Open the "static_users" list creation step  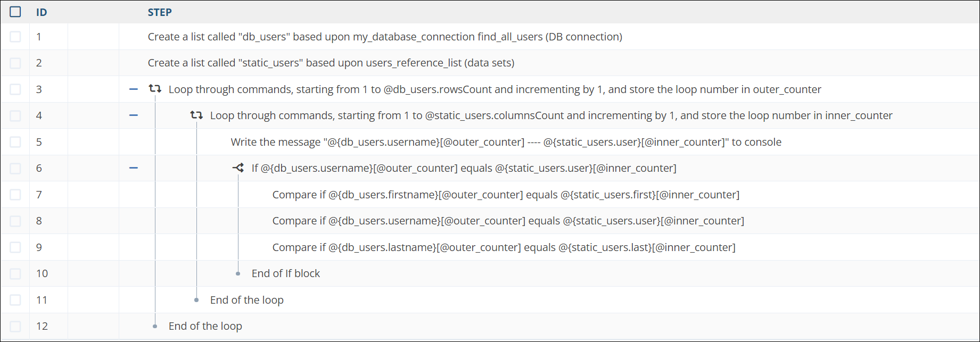pos(331,63)
